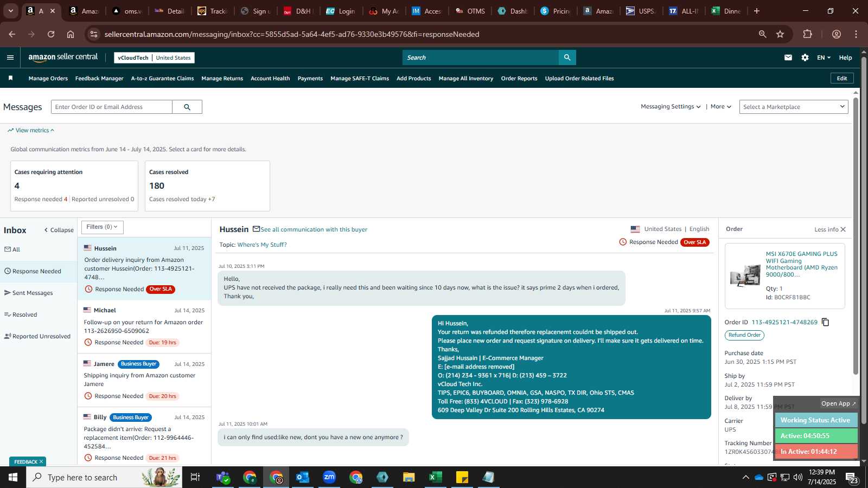Click the Amazon Seller Central logo

coord(63,57)
